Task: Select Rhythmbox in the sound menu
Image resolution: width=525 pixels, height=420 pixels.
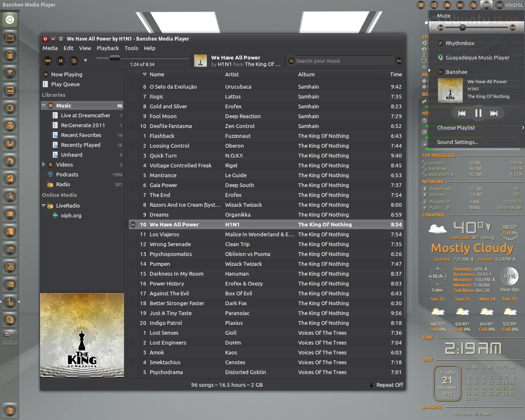Action: [477, 43]
